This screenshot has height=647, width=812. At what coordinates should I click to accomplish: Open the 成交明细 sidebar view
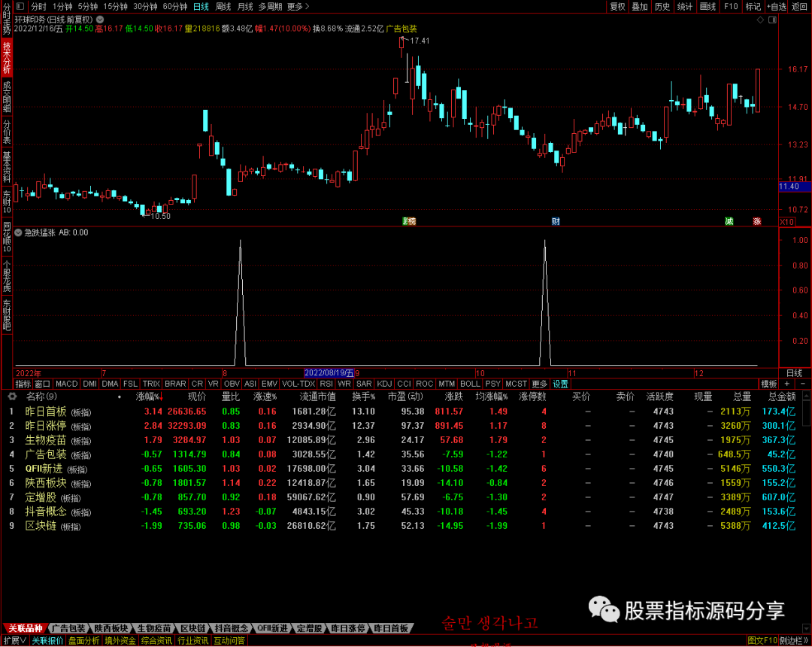pyautogui.click(x=6, y=97)
